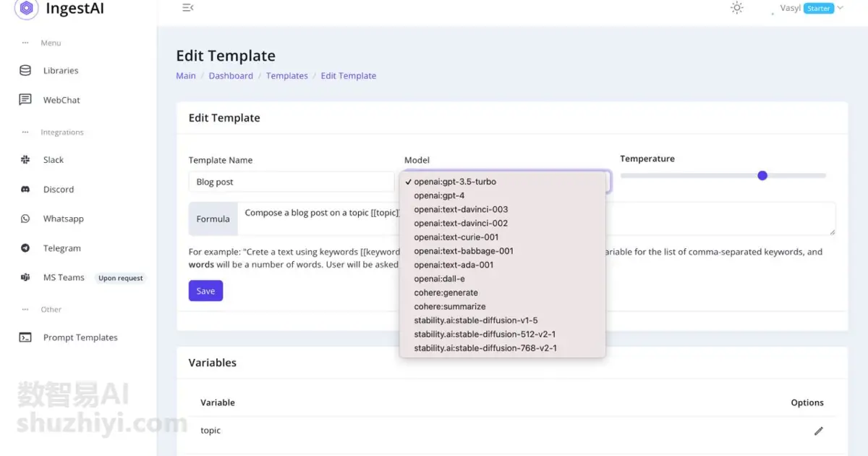
Task: Edit the topic variable with pencil icon
Action: pyautogui.click(x=818, y=431)
